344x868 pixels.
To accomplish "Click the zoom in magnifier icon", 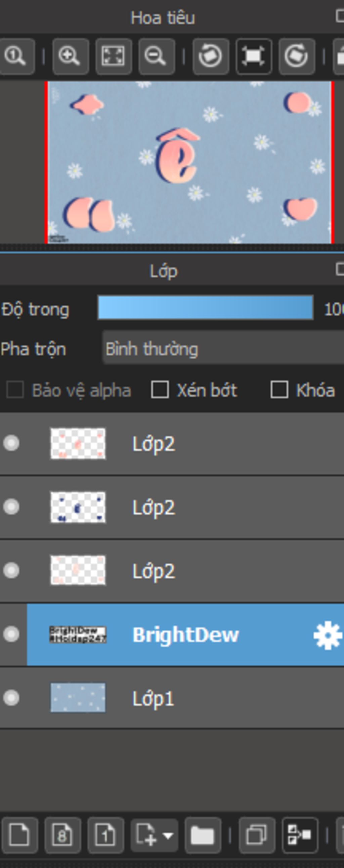I will click(71, 56).
